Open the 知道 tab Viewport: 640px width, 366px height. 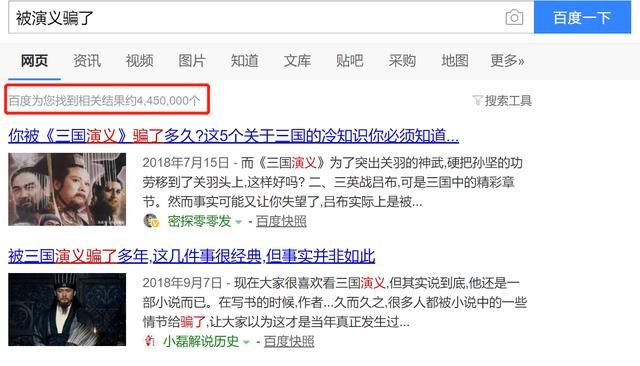pyautogui.click(x=244, y=61)
